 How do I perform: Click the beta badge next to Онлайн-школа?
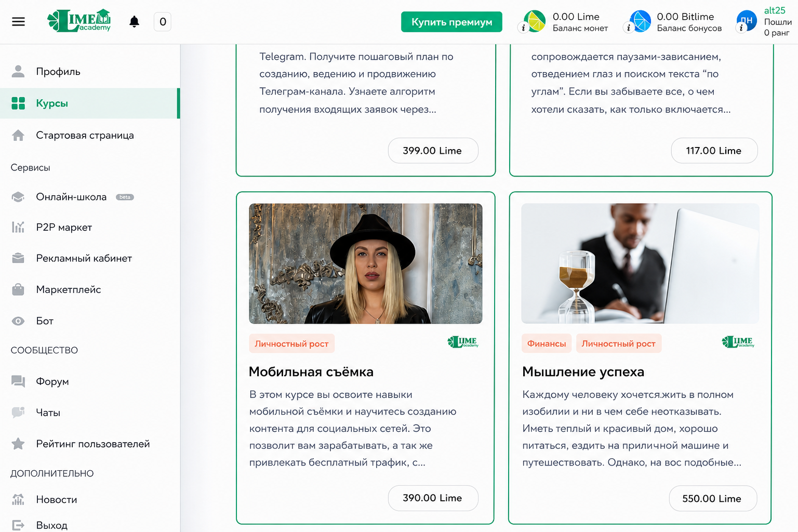point(125,197)
